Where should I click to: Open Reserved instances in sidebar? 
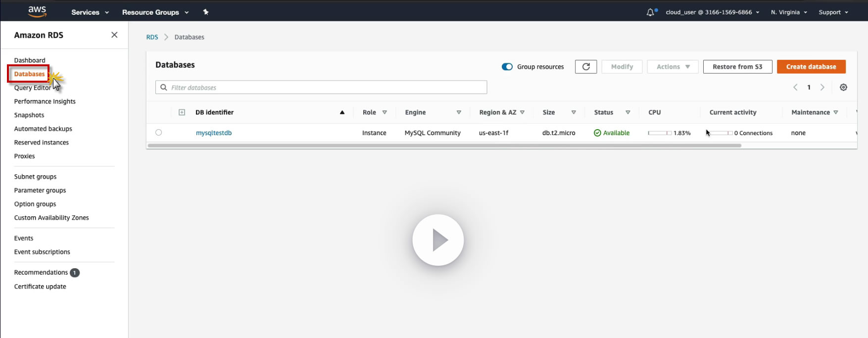[x=42, y=143]
